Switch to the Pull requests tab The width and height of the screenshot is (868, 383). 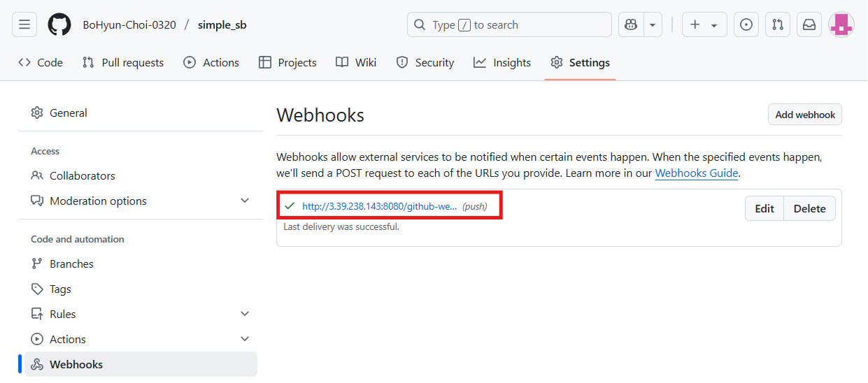click(x=123, y=62)
